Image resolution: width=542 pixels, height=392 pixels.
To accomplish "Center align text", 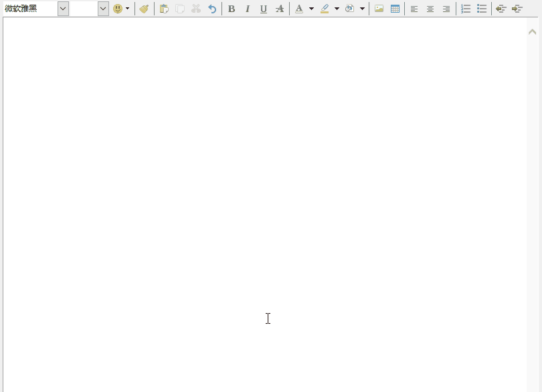I will (430, 9).
